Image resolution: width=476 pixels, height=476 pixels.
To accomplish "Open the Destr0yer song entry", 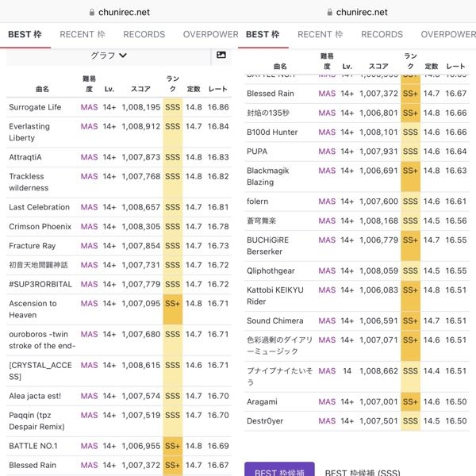I will 264,421.
